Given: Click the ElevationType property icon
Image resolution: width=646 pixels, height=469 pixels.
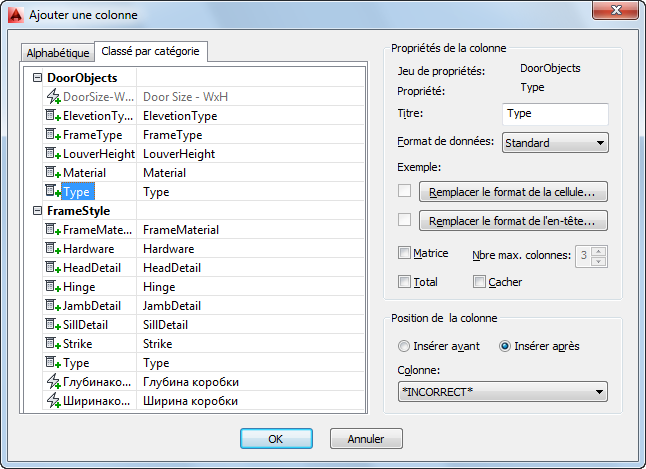Looking at the screenshot, I should click(x=53, y=116).
